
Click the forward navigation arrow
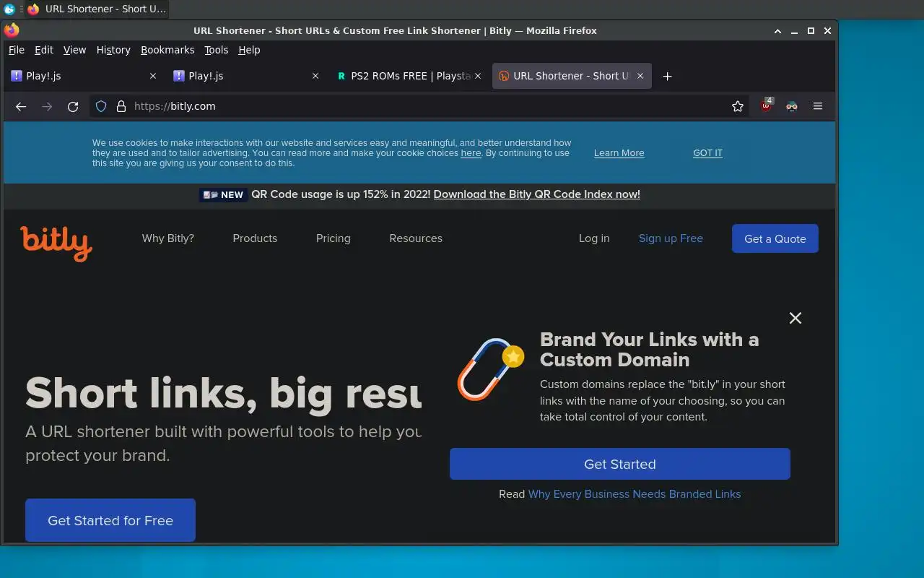(47, 106)
